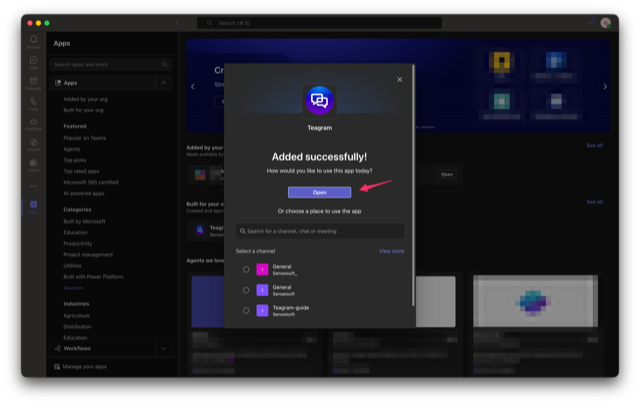Image resolution: width=640 pixels, height=405 pixels.
Task: Go to previous banner slide
Action: [193, 87]
